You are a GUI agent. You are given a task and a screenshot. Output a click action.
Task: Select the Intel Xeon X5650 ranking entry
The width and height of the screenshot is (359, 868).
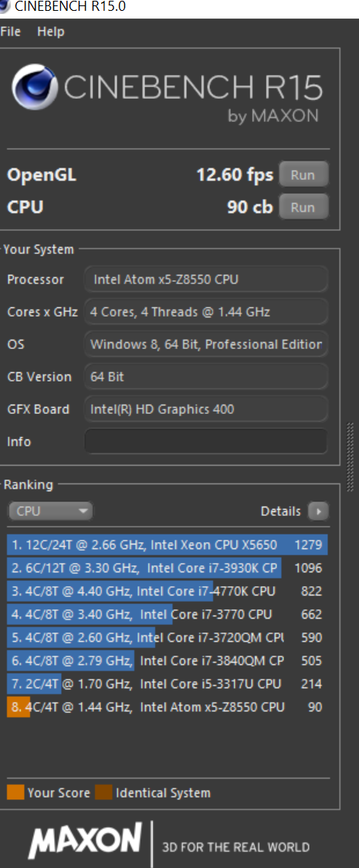coord(168,544)
